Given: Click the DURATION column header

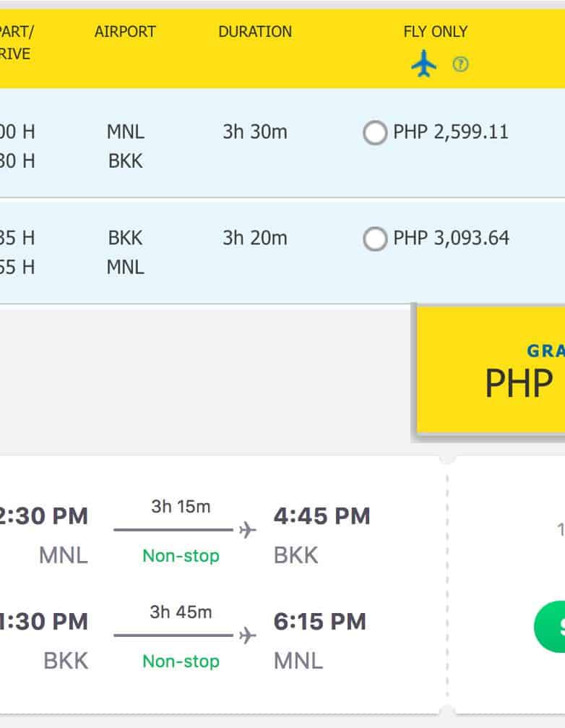Looking at the screenshot, I should pyautogui.click(x=255, y=32).
